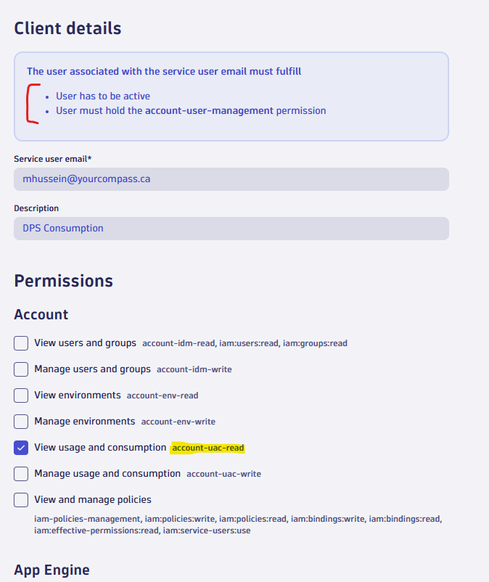Click the Manage users and groups label

[92, 369]
